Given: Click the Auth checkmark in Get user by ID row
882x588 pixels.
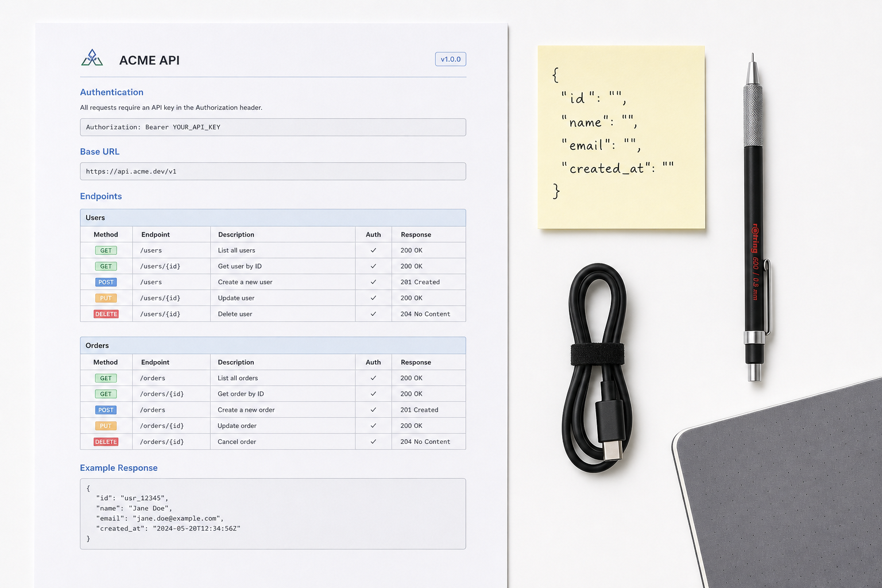Looking at the screenshot, I should pos(373,266).
